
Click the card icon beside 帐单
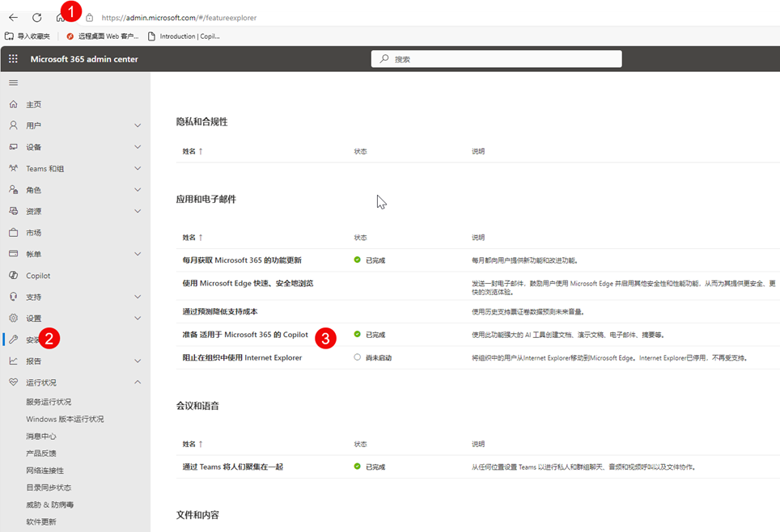[14, 254]
